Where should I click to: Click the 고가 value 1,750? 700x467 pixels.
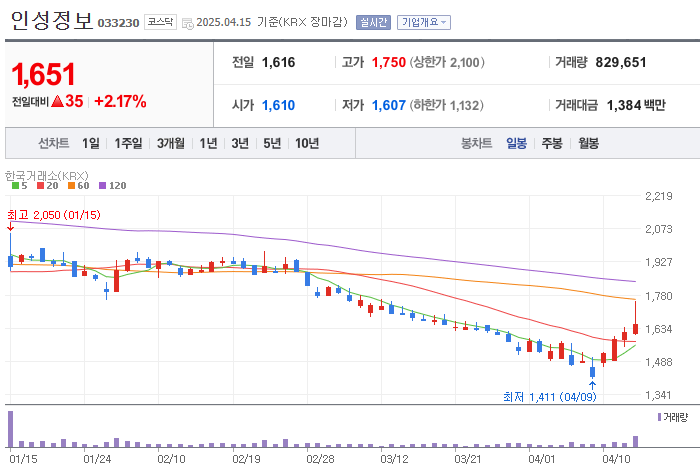click(x=389, y=63)
